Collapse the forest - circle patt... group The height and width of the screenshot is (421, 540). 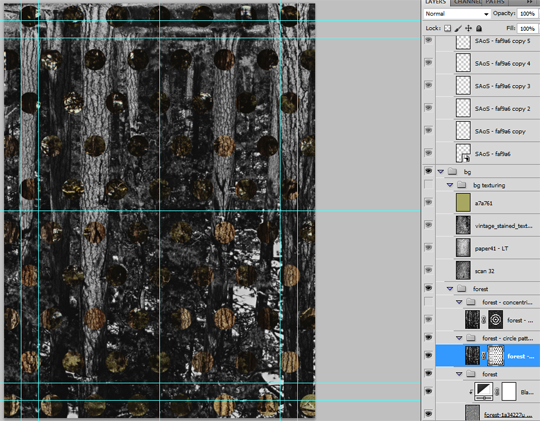point(459,338)
